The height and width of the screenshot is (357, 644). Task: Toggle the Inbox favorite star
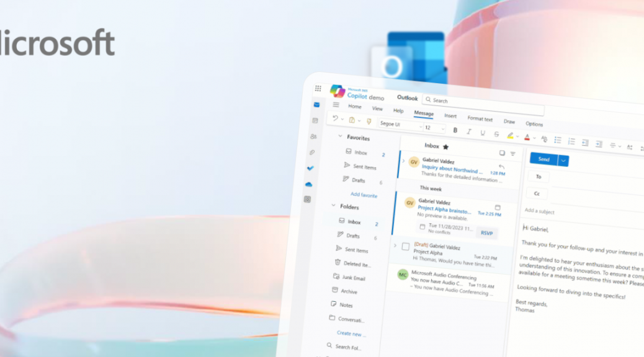click(x=445, y=147)
